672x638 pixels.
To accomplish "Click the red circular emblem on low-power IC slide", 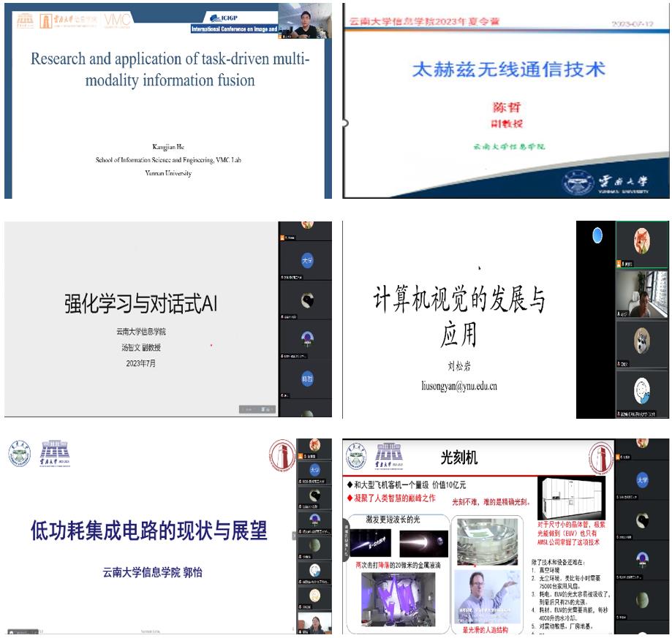I will (282, 456).
